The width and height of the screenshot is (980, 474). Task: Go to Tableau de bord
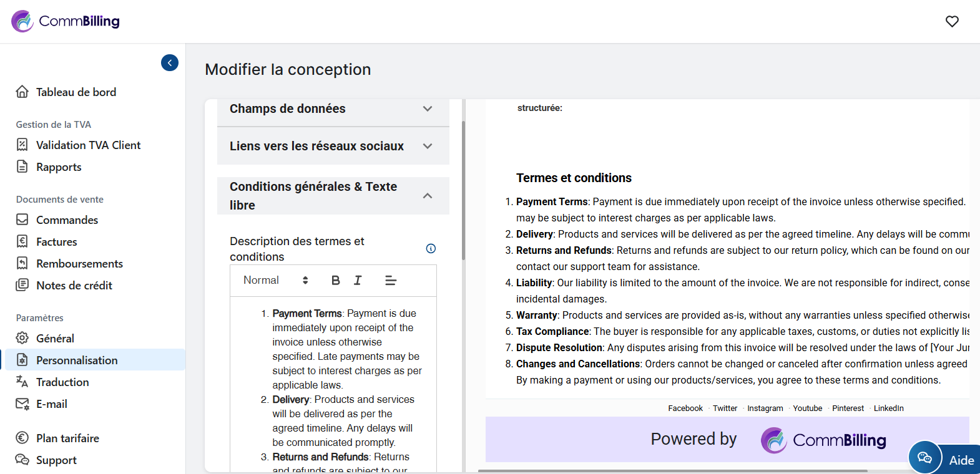(76, 92)
